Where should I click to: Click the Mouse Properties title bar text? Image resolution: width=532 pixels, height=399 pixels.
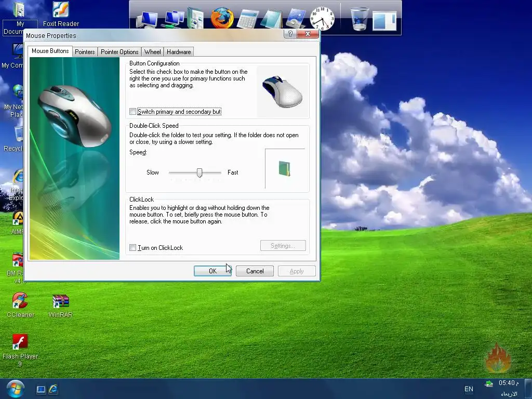tap(51, 36)
